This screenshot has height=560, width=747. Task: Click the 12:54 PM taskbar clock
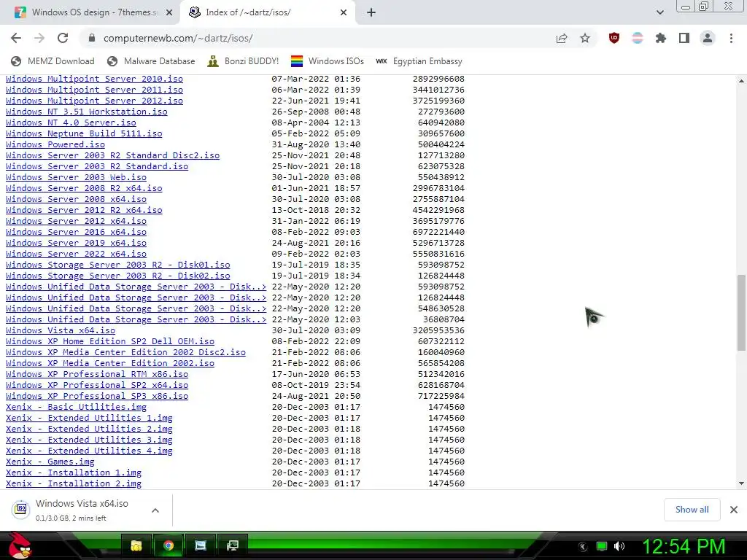point(684,547)
